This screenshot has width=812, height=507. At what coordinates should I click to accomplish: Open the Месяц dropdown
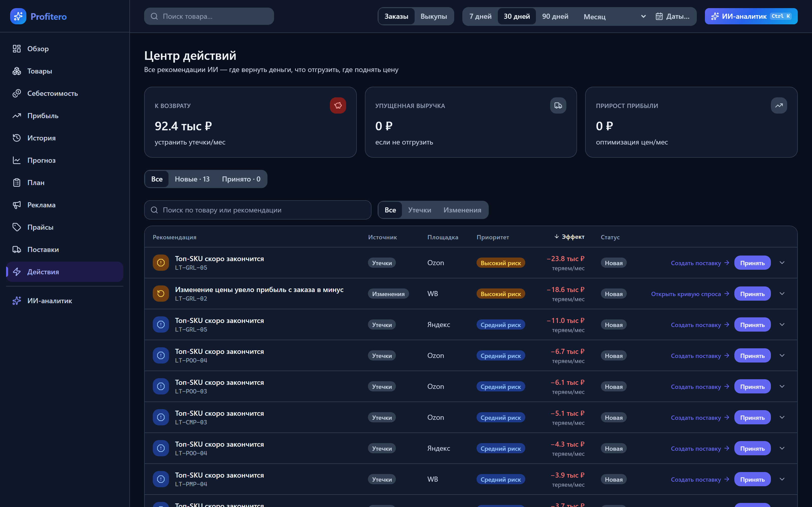click(614, 16)
